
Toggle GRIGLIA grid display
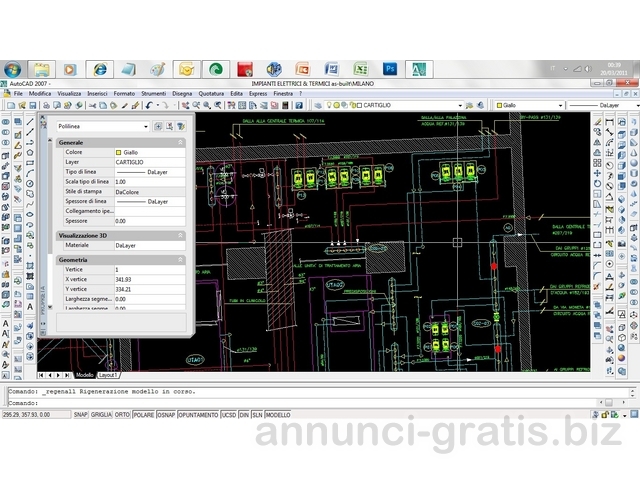tap(101, 415)
